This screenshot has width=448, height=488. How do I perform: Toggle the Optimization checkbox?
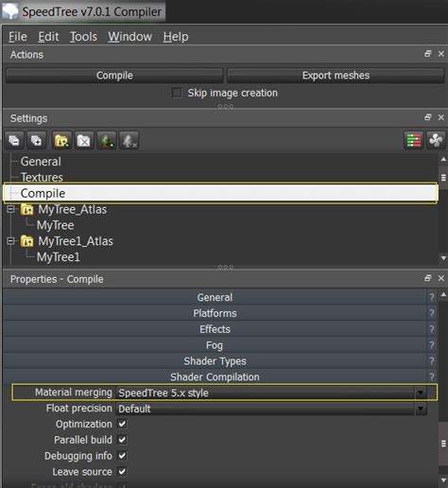[122, 424]
